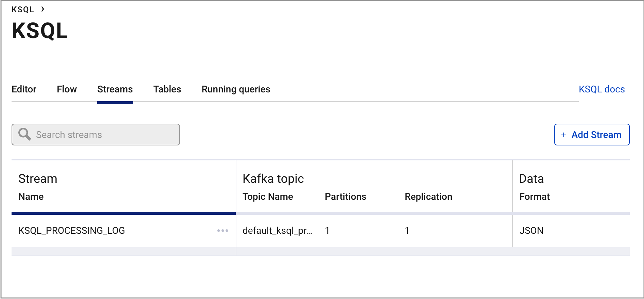
Task: Click the breadcrumb chevron after KSQL
Action: coord(43,9)
